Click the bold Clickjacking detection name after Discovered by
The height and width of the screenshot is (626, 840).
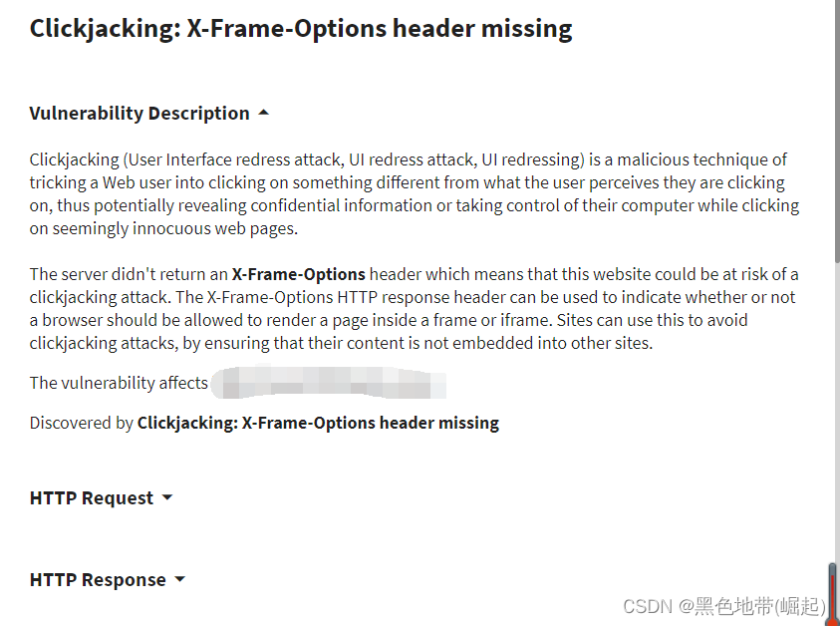(x=319, y=422)
